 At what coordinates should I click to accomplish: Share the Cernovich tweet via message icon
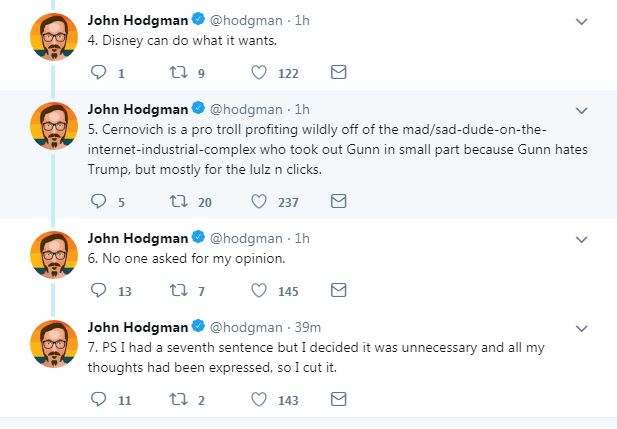338,202
